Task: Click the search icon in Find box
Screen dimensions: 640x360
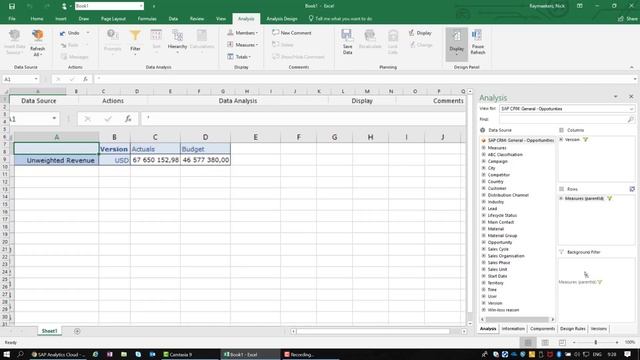Action: pyautogui.click(x=631, y=119)
